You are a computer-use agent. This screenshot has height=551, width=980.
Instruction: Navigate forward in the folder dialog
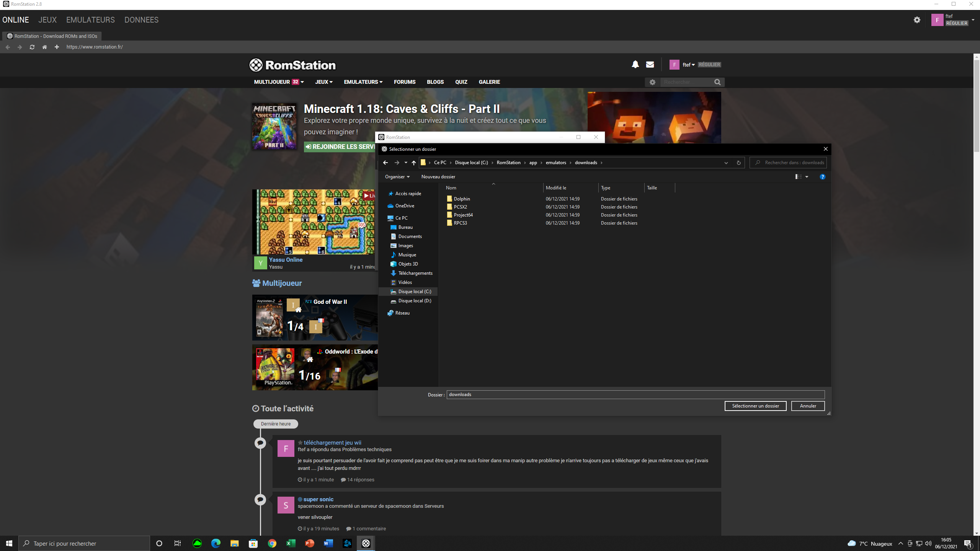(397, 163)
